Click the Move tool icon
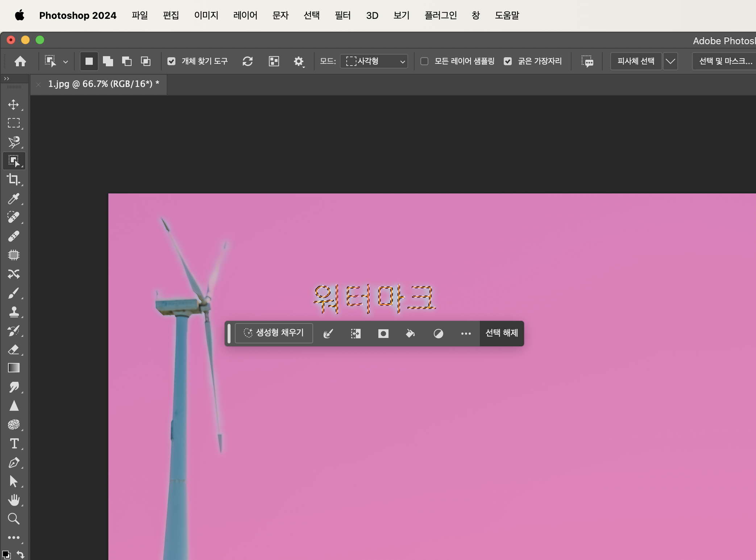 (14, 105)
